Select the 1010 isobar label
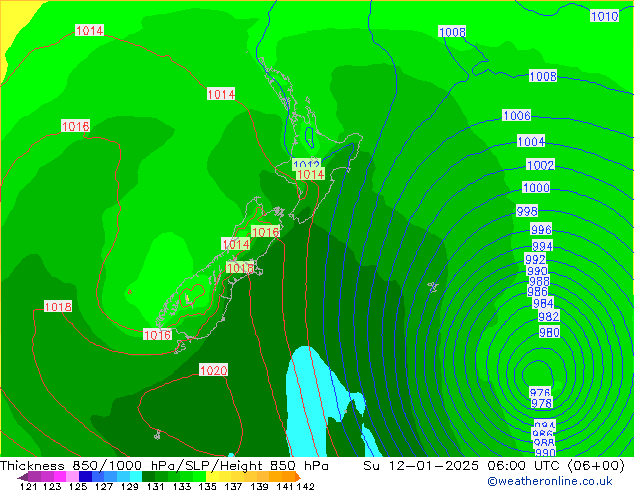 [x=604, y=16]
